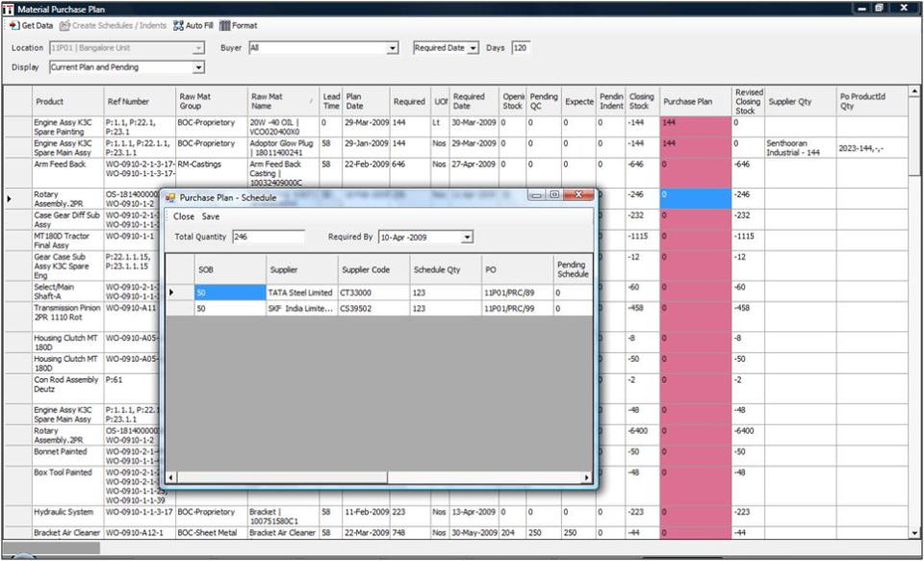Click the Auto Fill toolbar icon
This screenshot has width=924, height=561.
178,25
